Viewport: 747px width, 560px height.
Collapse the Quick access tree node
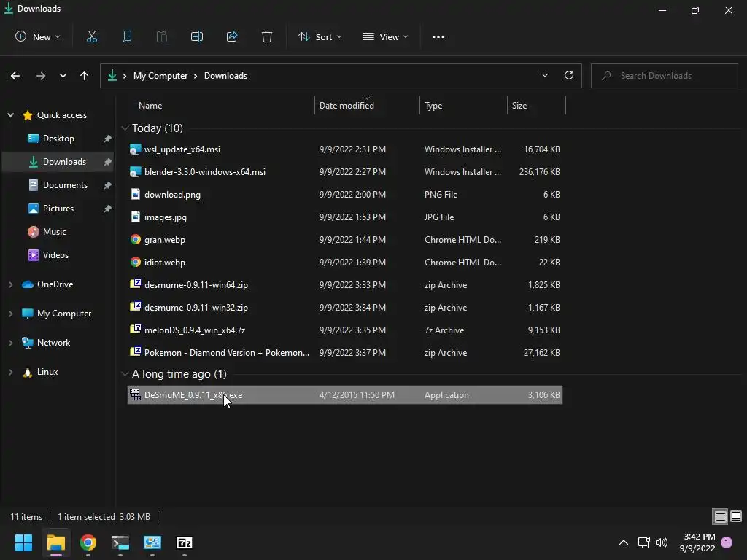point(10,114)
